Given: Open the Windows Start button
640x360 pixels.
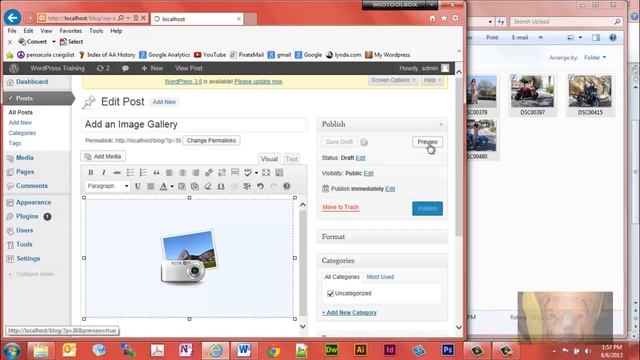Looking at the screenshot, I should tap(11, 351).
